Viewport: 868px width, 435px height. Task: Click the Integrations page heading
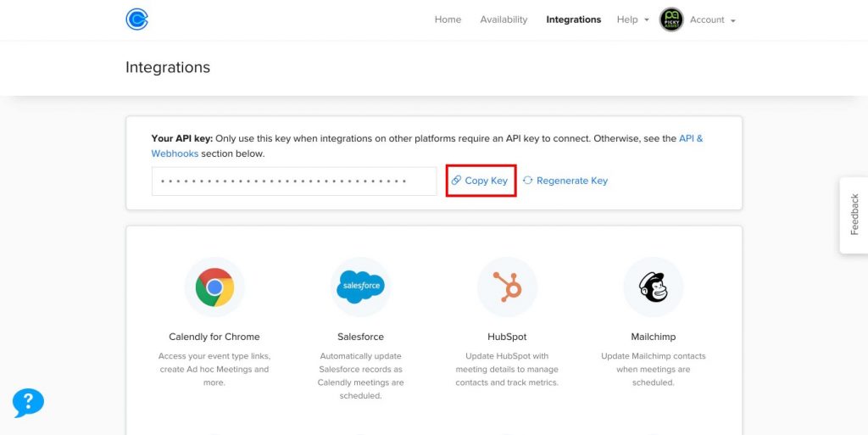tap(168, 67)
